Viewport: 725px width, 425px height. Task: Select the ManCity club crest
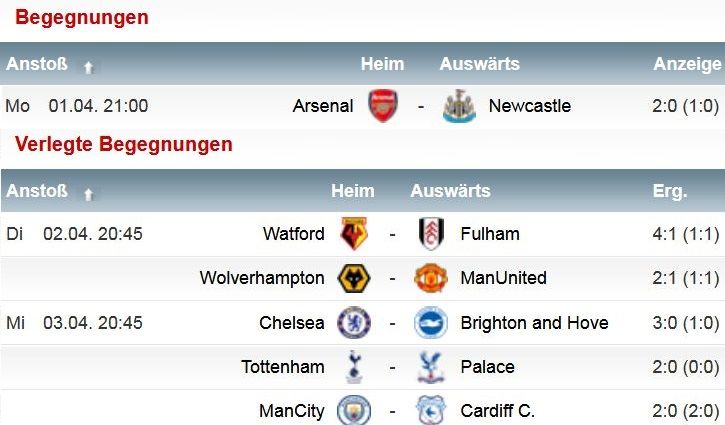pyautogui.click(x=354, y=410)
